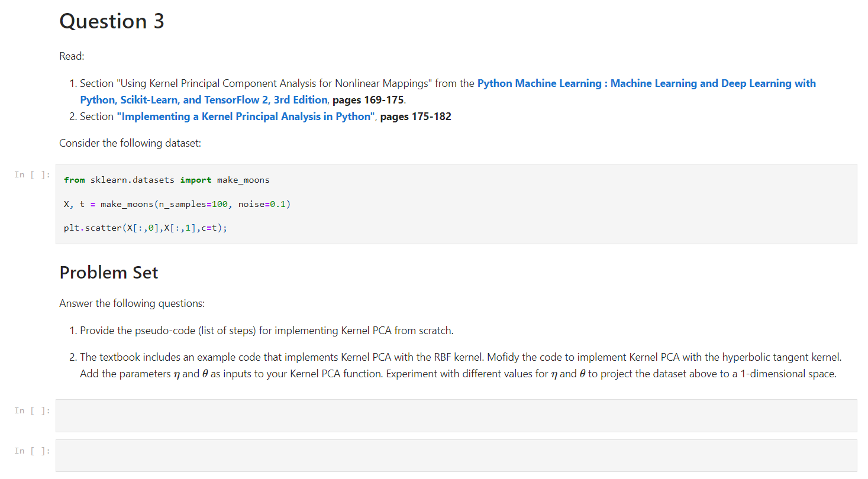This screenshot has width=868, height=479.
Task: Click the X, t = make_moons assignment line
Action: 177,203
